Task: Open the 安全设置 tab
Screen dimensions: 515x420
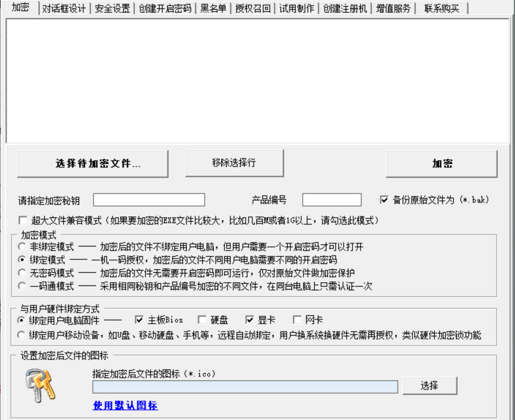Action: pyautogui.click(x=112, y=8)
